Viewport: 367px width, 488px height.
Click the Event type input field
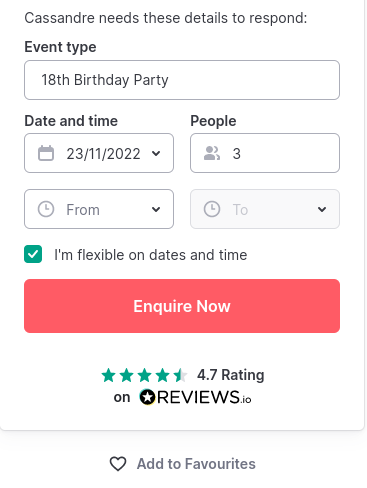[182, 80]
